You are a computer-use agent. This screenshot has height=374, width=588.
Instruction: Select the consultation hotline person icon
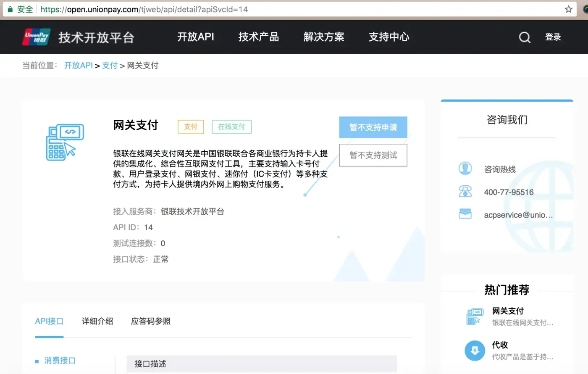(x=465, y=168)
